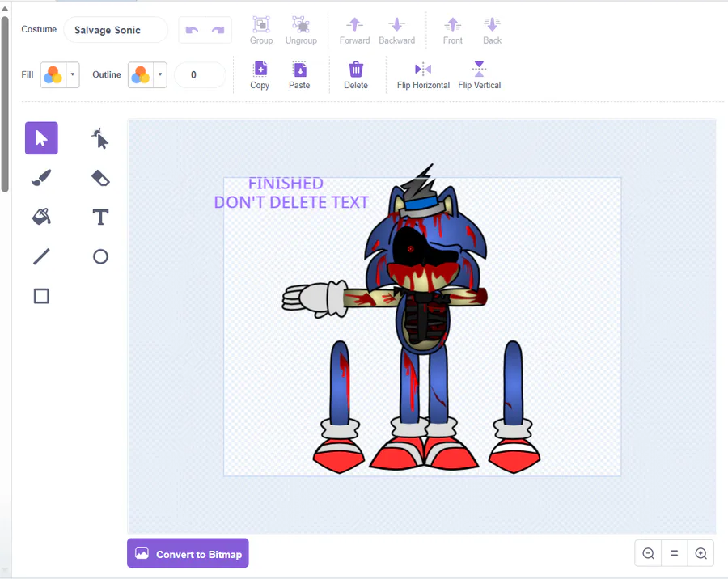Click the scrollbar up arrow
Screen dimensions: 728x579
pyautogui.click(x=5, y=9)
